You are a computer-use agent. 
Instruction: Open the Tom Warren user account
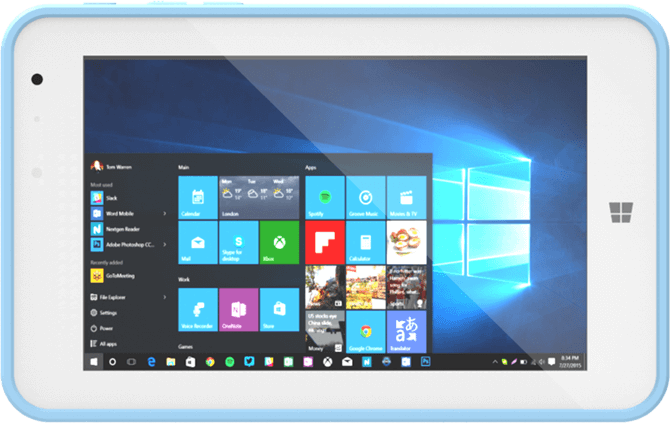pyautogui.click(x=111, y=166)
